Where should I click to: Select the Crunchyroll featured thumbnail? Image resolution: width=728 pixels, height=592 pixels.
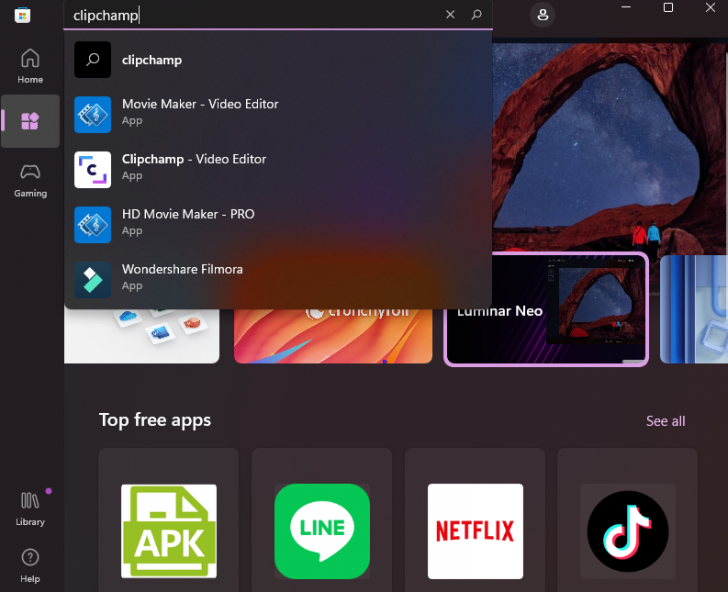click(333, 335)
